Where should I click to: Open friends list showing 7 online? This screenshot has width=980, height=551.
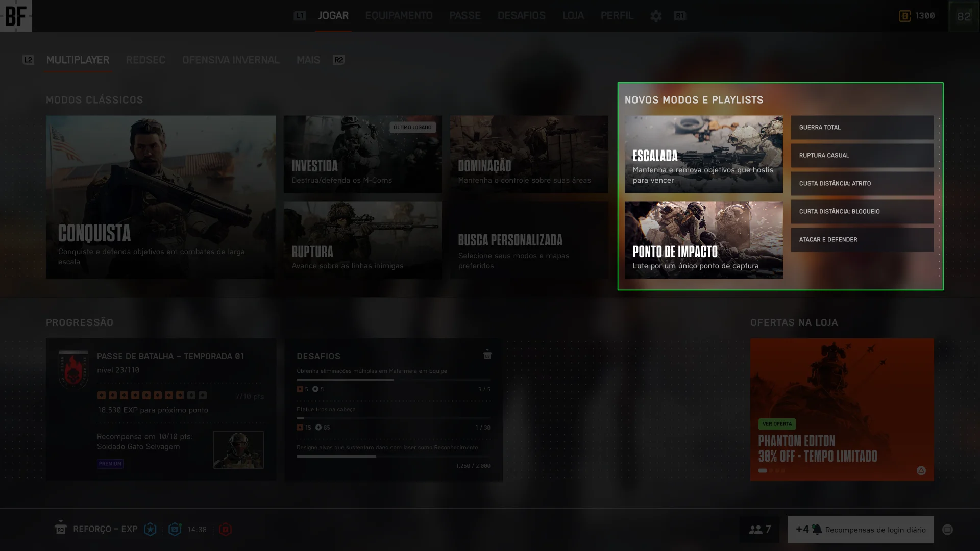[x=759, y=530]
